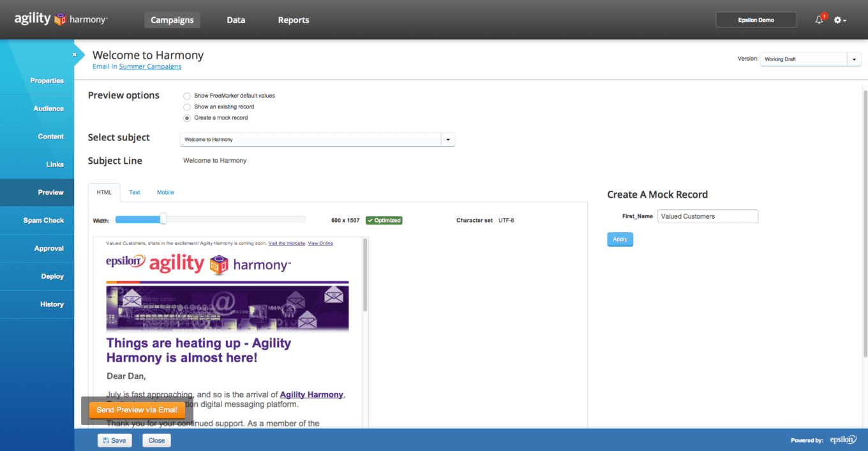Viewport: 868px width, 451px height.
Task: Open the settings gear menu
Action: click(840, 20)
